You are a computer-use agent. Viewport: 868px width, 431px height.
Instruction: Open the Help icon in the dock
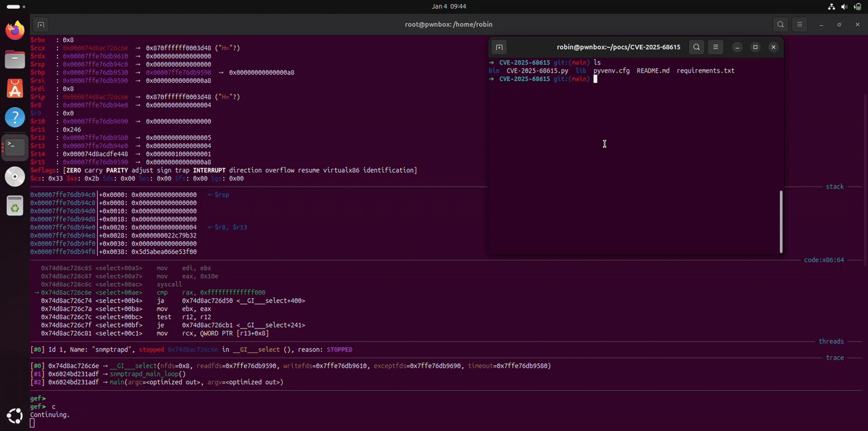click(x=15, y=117)
